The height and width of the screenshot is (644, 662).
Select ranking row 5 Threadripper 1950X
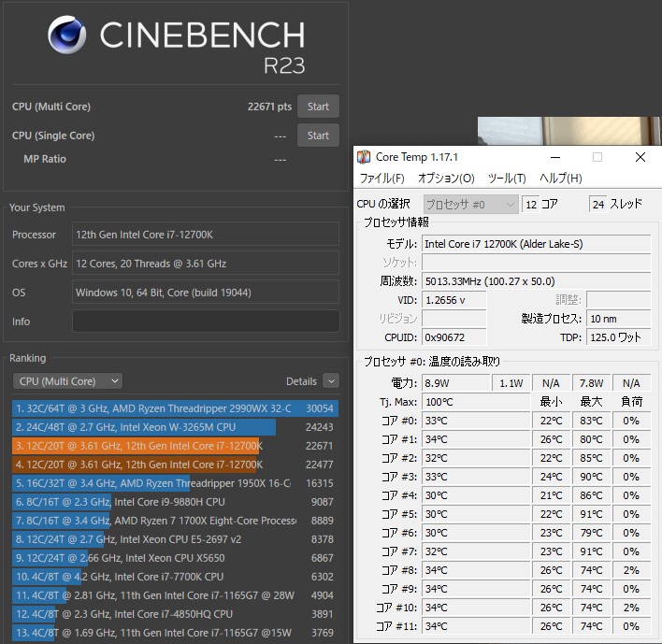(175, 483)
